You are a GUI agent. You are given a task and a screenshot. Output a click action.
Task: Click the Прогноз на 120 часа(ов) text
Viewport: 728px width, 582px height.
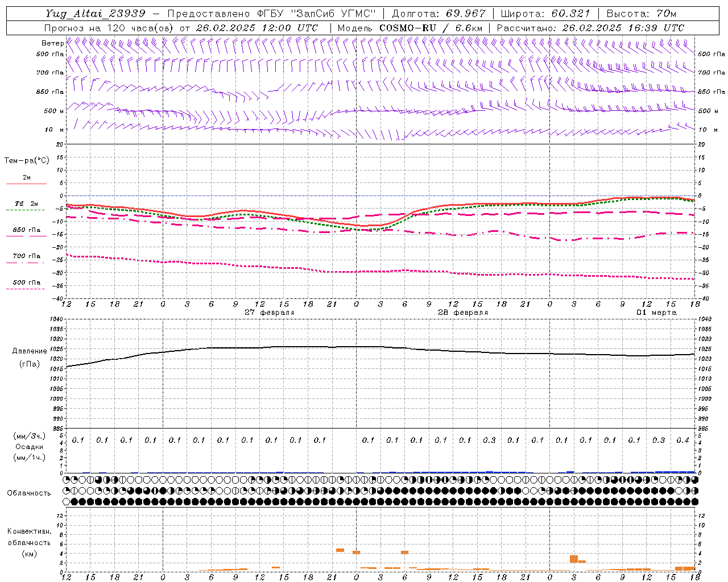109,28
